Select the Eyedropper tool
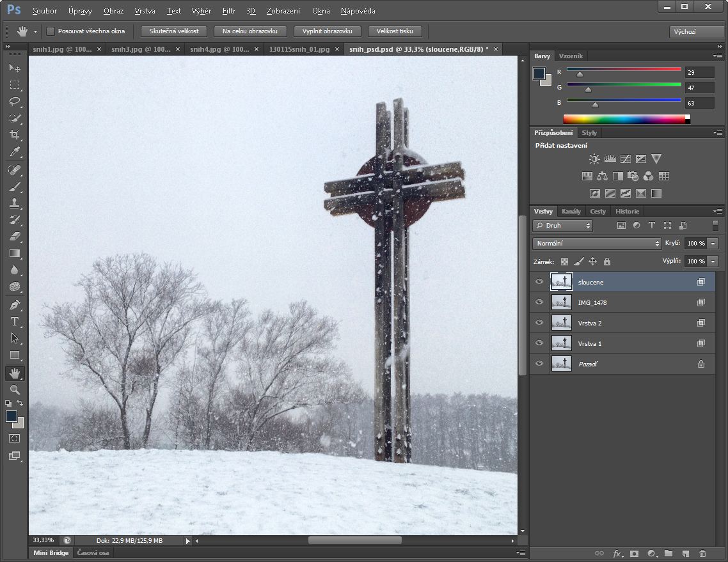728x562 pixels. click(15, 152)
